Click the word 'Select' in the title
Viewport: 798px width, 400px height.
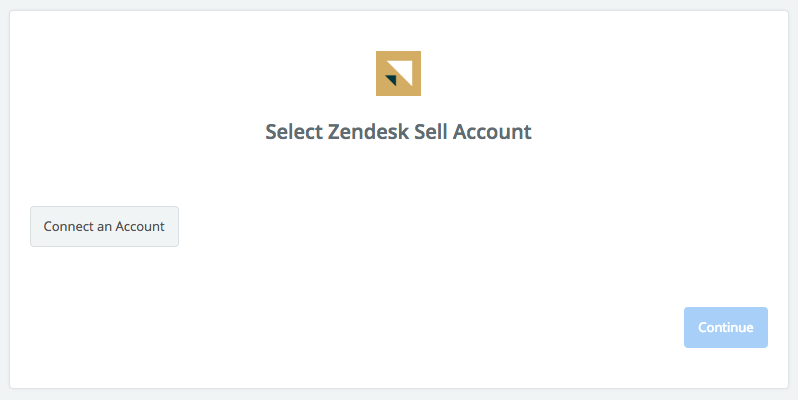click(294, 132)
